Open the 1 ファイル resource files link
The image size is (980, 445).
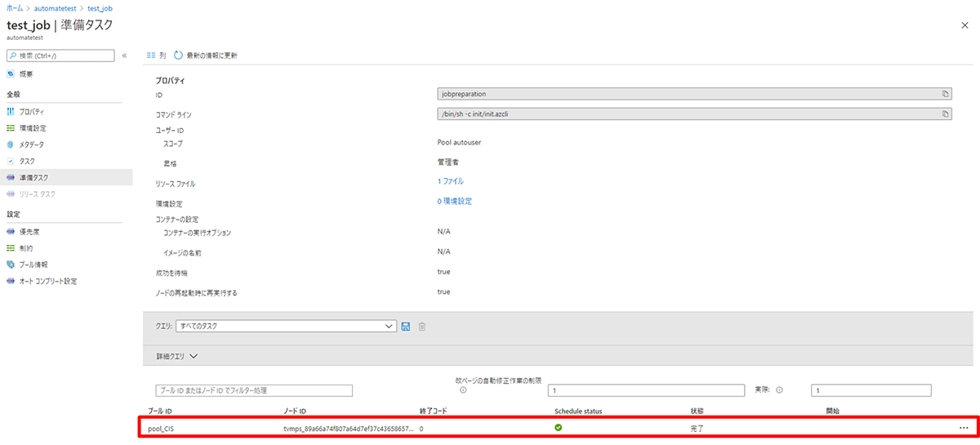pos(450,181)
